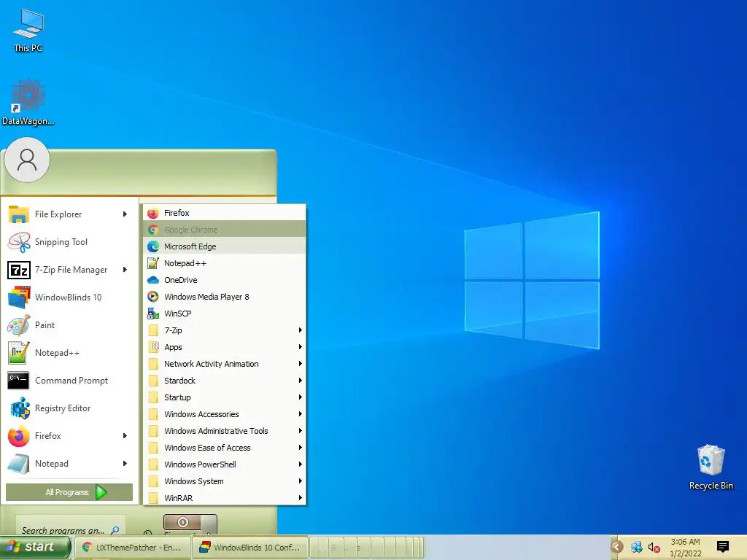Open Registry Editor entry

click(x=69, y=408)
